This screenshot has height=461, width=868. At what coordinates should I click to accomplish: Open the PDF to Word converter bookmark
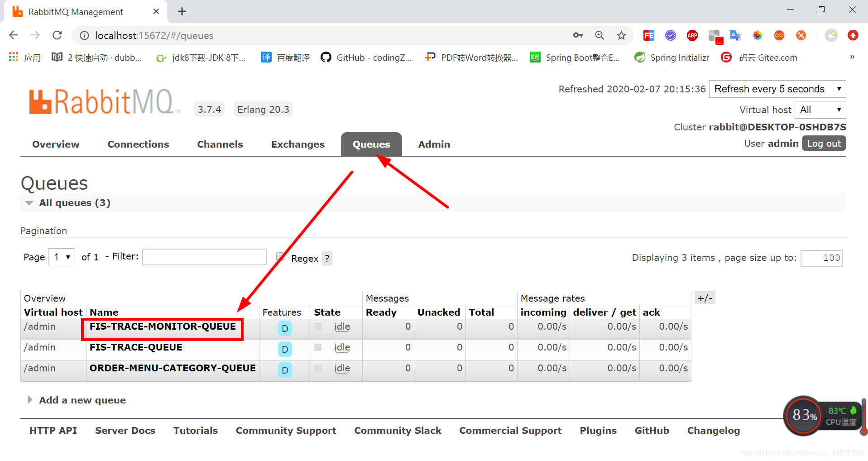[471, 58]
